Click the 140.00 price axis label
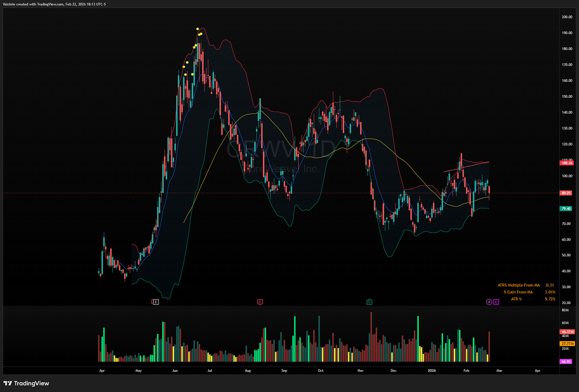579x392 pixels. coord(567,113)
